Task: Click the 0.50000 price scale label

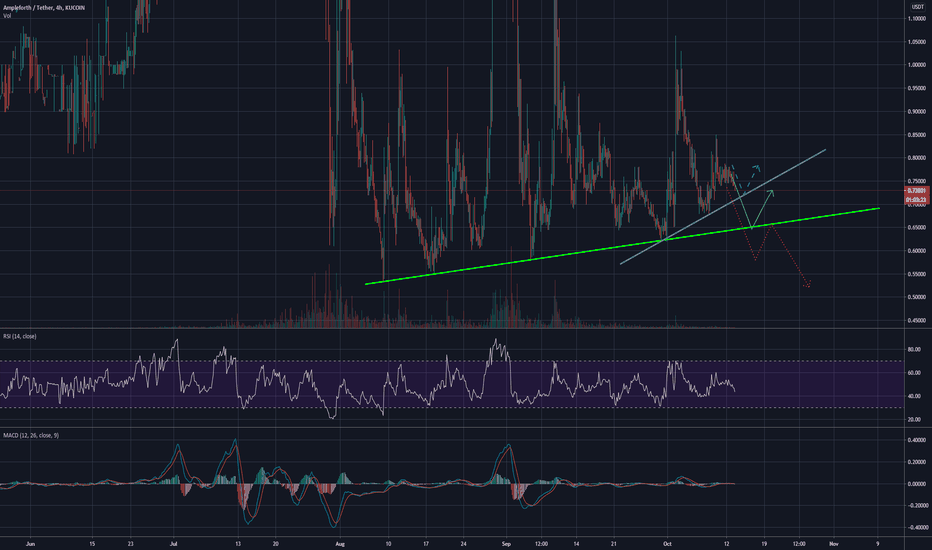Action: click(x=917, y=297)
